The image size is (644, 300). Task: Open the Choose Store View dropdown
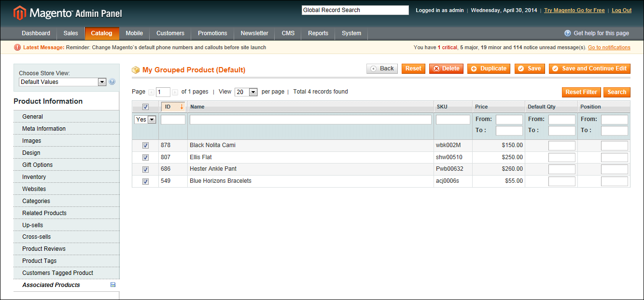point(62,82)
